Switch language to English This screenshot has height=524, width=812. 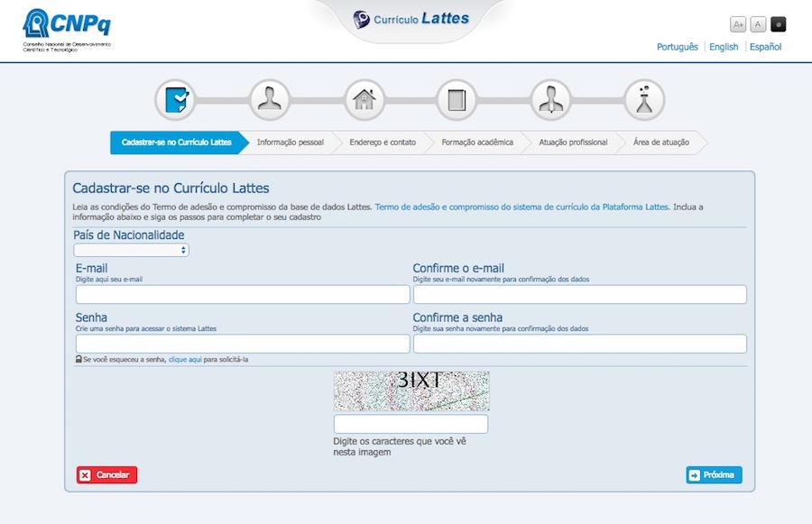click(x=724, y=47)
